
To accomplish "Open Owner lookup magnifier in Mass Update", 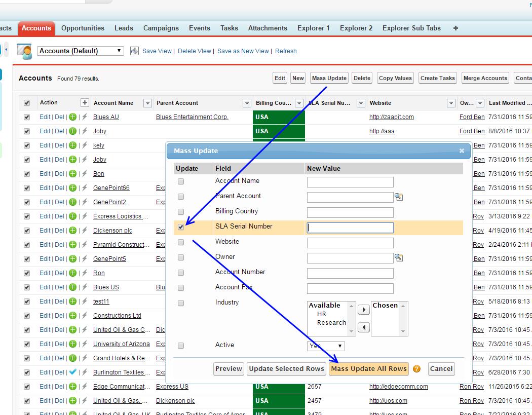I will (x=399, y=257).
